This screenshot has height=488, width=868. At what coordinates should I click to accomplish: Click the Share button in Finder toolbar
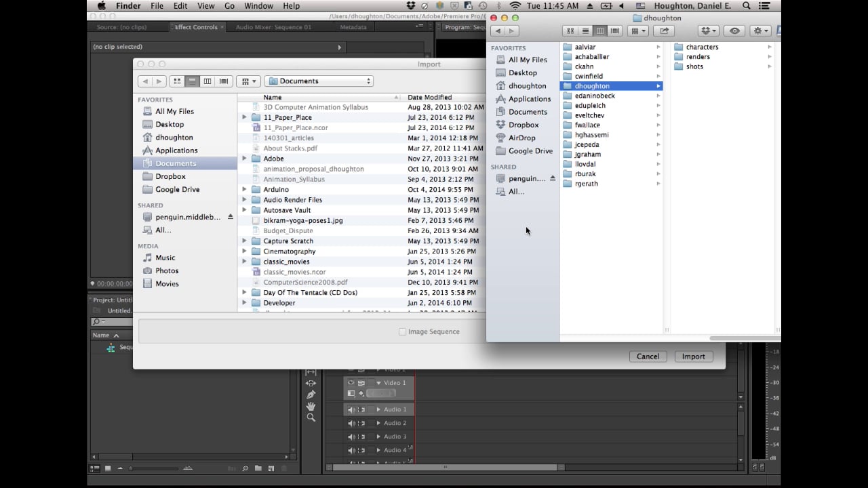pyautogui.click(x=664, y=31)
